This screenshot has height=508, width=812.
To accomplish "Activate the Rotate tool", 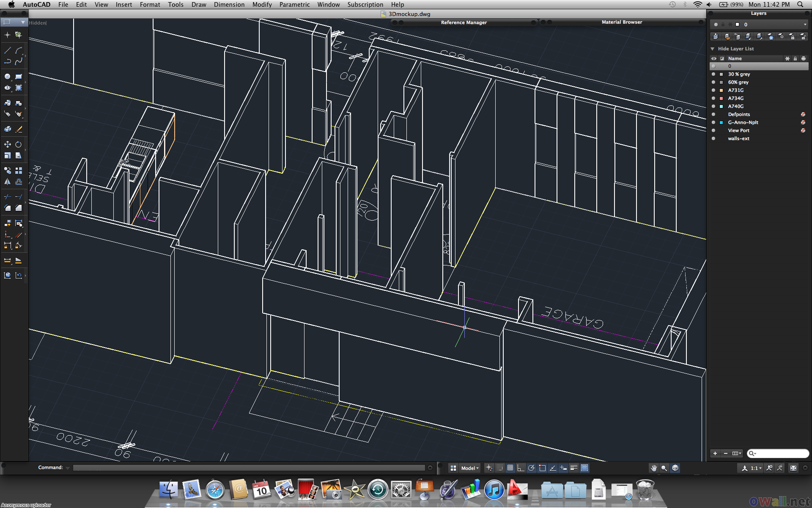I will [x=19, y=144].
